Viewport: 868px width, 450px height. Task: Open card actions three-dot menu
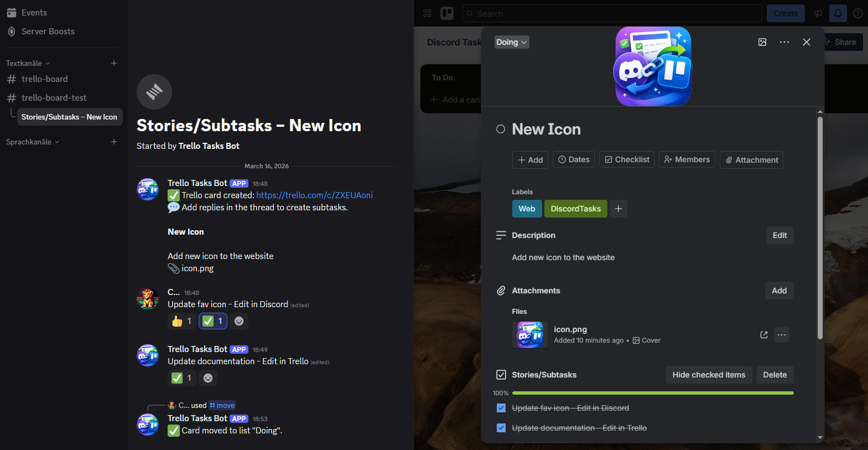pos(784,42)
